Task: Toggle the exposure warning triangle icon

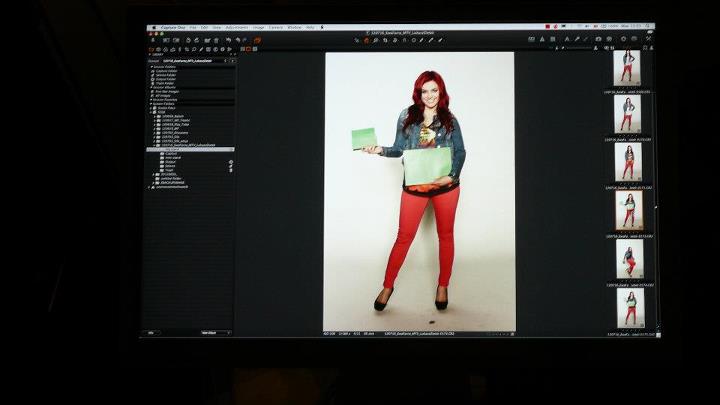Action: (x=542, y=39)
